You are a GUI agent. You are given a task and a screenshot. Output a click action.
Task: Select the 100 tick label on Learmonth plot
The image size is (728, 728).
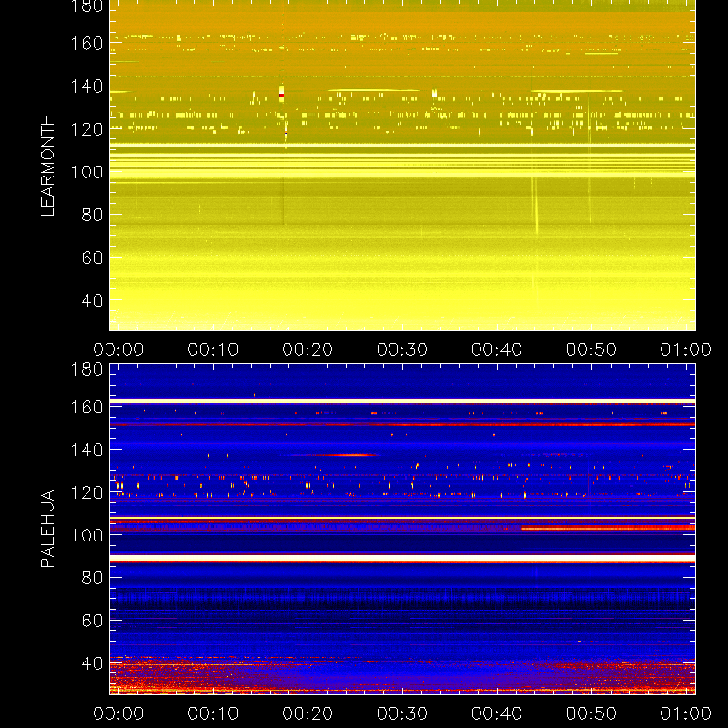point(86,172)
